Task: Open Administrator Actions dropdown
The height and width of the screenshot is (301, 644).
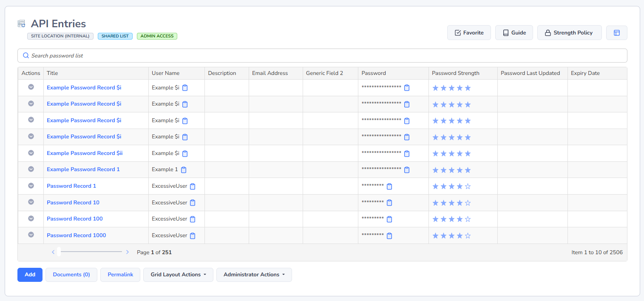Action: [254, 275]
